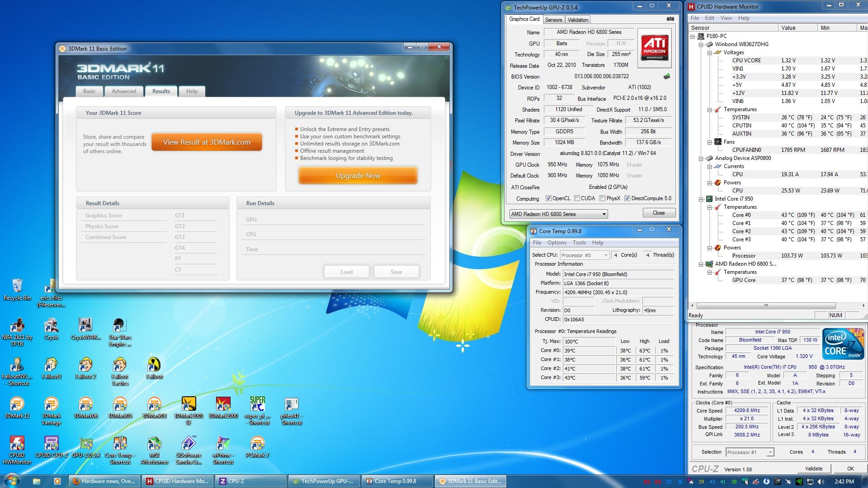Screen dimensions: 868x488
Task: Click the Validate button in CPU-Z
Action: [x=814, y=469]
